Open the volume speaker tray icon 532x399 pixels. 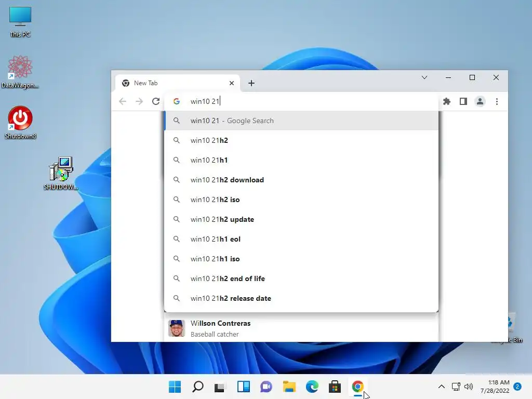click(469, 387)
